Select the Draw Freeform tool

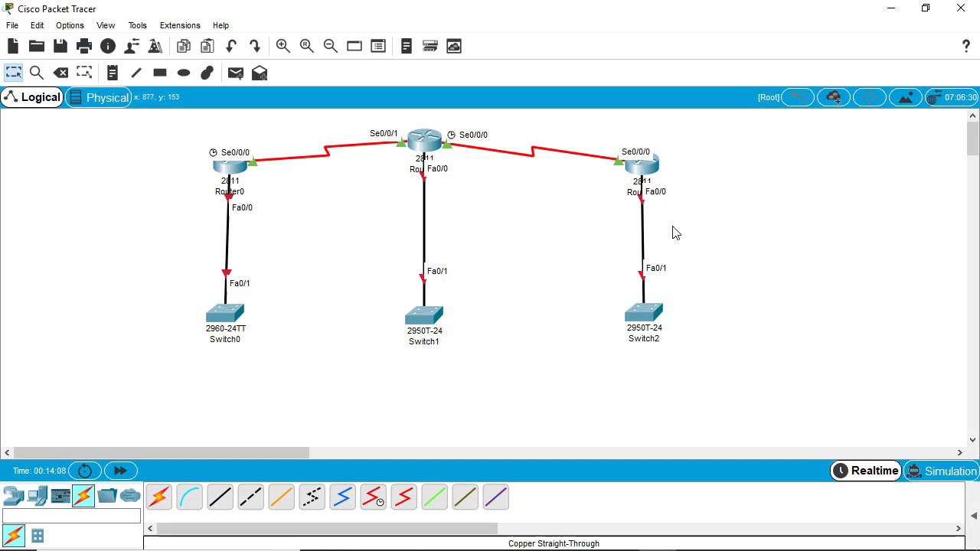coord(207,73)
